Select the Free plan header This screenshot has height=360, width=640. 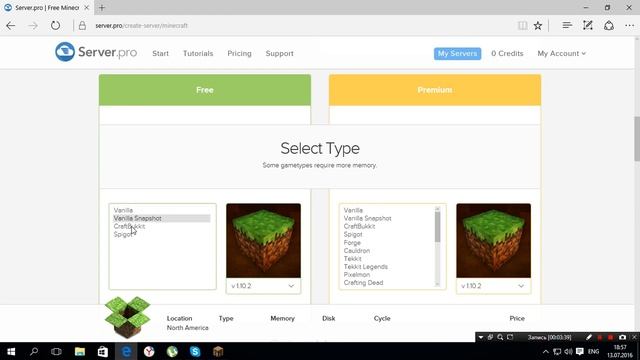(205, 90)
